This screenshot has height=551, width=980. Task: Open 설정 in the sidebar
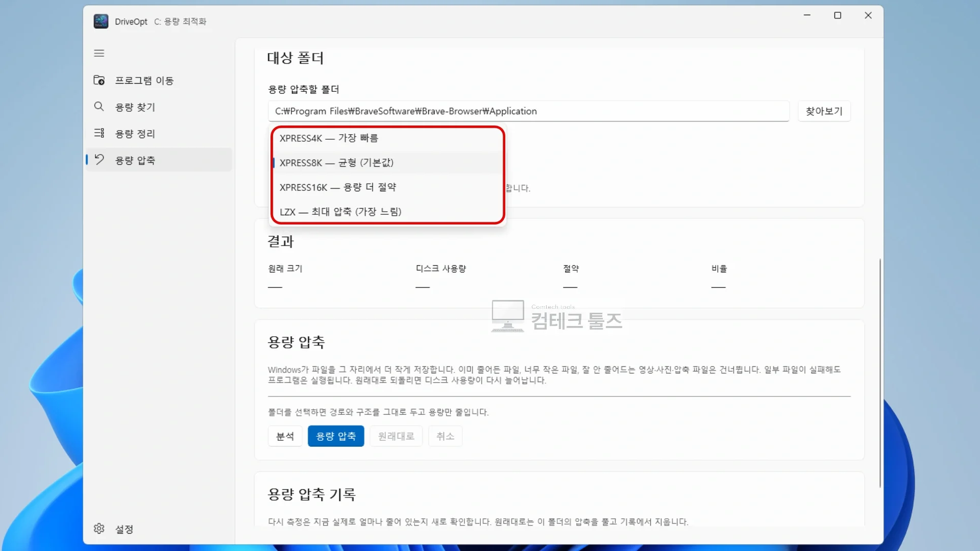coord(159,529)
